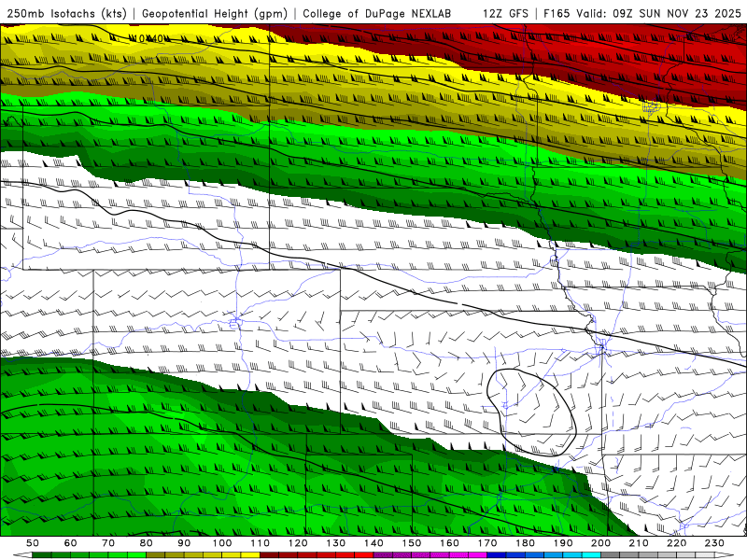The image size is (747, 560).
Task: Click the '130' label on the color scale
Action: pos(336,543)
